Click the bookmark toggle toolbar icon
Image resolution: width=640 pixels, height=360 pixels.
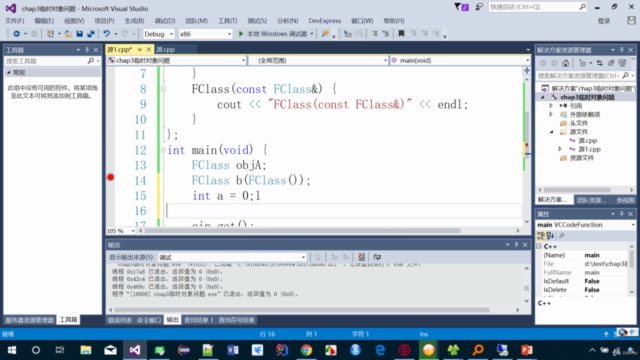[x=401, y=34]
